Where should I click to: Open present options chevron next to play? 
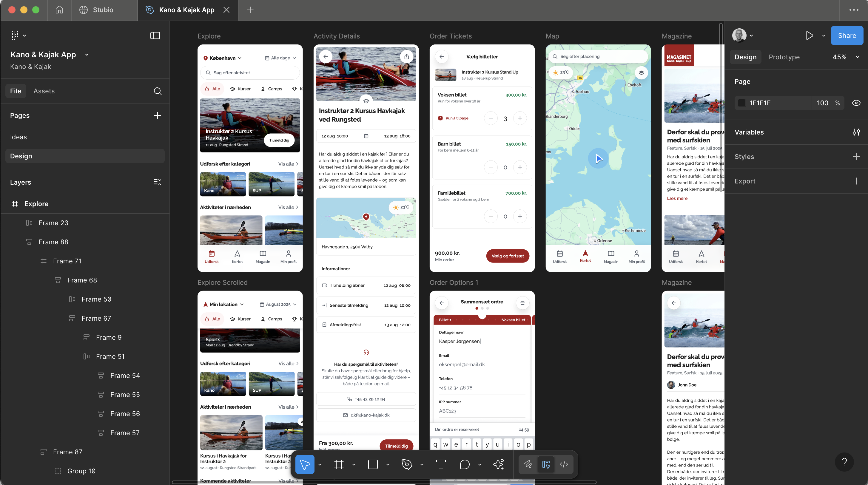824,36
